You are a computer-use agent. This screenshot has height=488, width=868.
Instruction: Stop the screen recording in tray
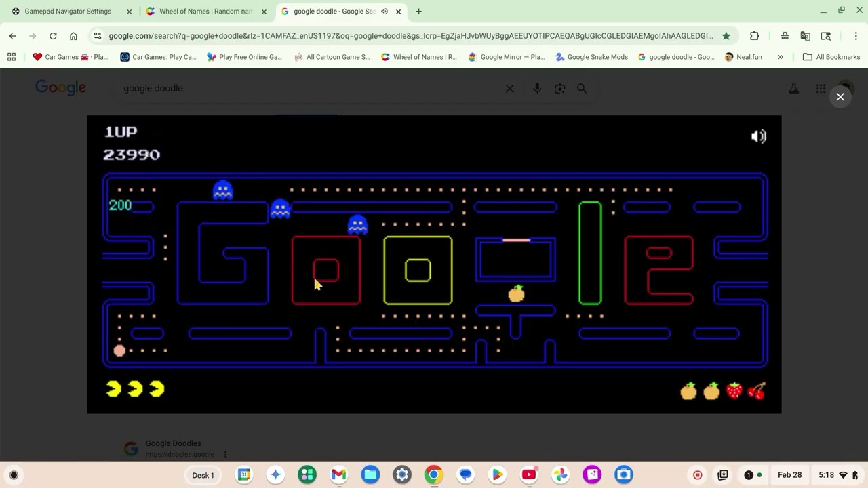tap(697, 475)
